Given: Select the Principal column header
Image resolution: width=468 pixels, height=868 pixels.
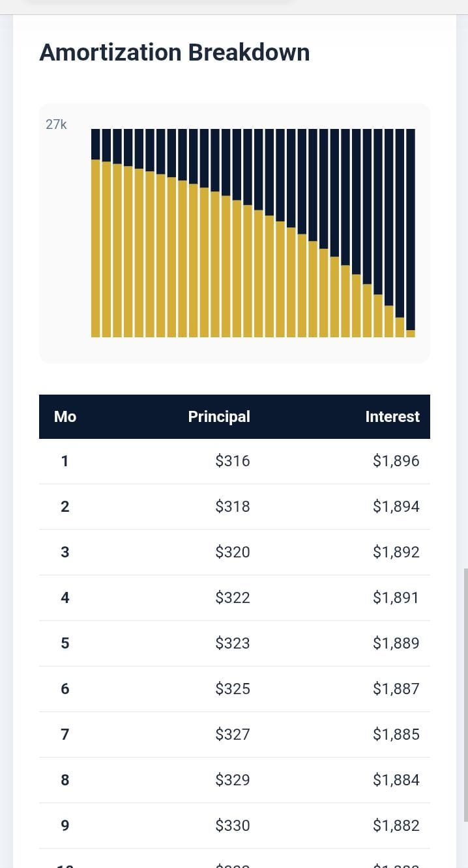Looking at the screenshot, I should 219,417.
